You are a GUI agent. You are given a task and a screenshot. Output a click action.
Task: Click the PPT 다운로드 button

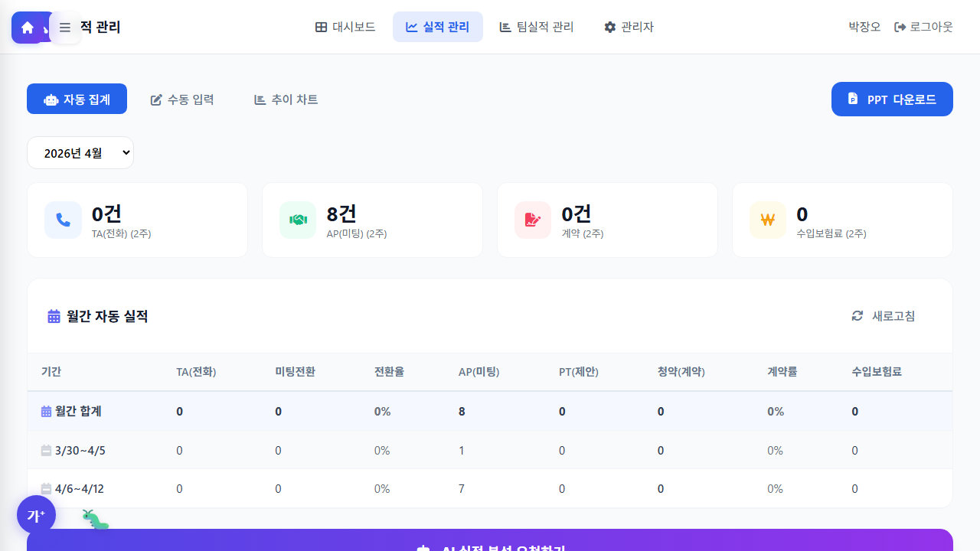pos(891,99)
